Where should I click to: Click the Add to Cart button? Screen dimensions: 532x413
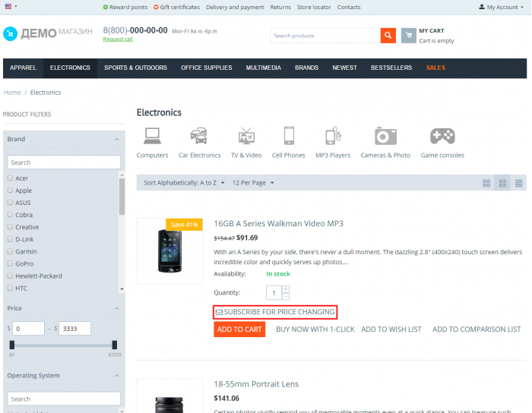[239, 329]
